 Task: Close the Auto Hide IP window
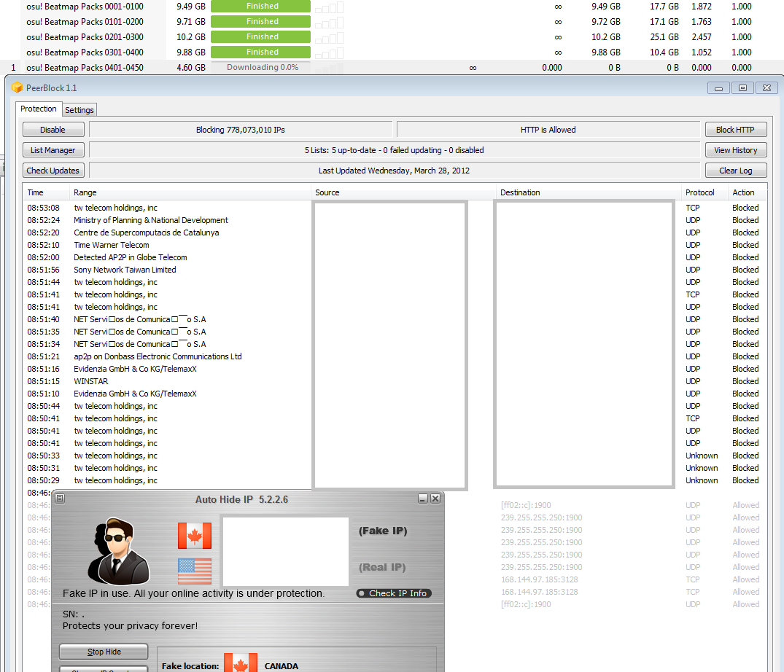[435, 499]
